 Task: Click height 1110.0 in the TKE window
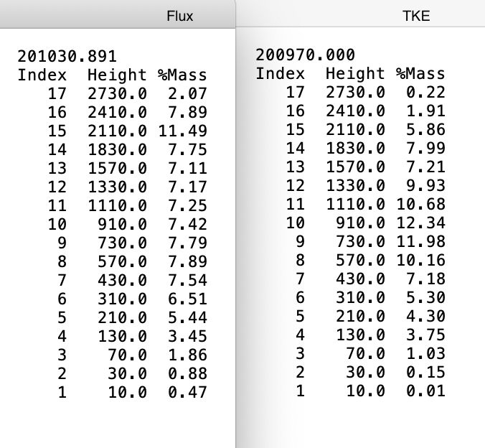(355, 204)
